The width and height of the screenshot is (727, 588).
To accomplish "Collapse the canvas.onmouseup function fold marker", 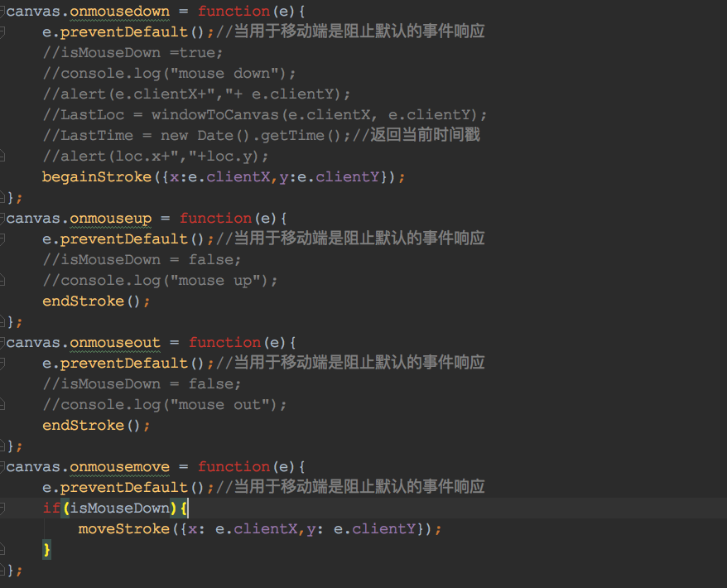I will [2, 218].
